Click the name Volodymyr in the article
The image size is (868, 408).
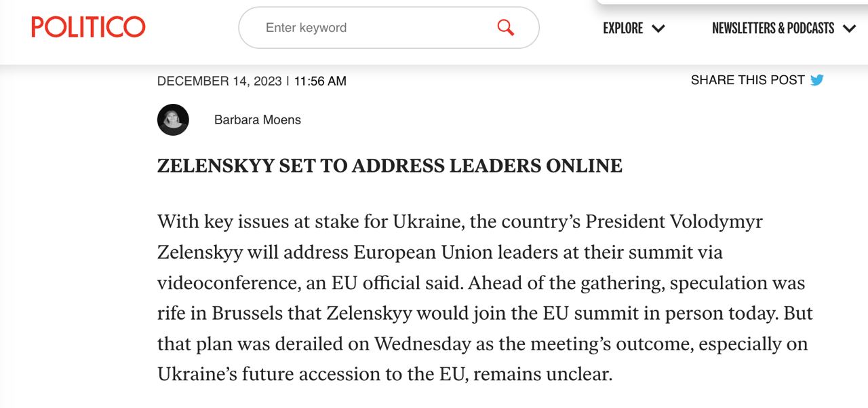point(716,221)
